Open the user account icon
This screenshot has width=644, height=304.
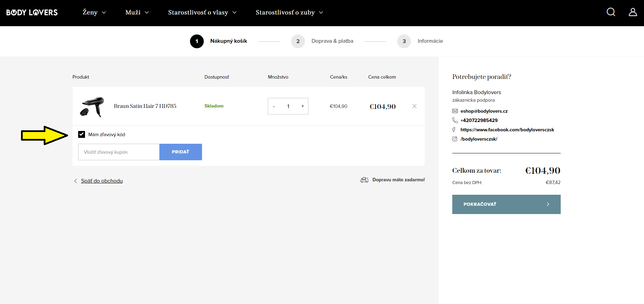point(633,12)
